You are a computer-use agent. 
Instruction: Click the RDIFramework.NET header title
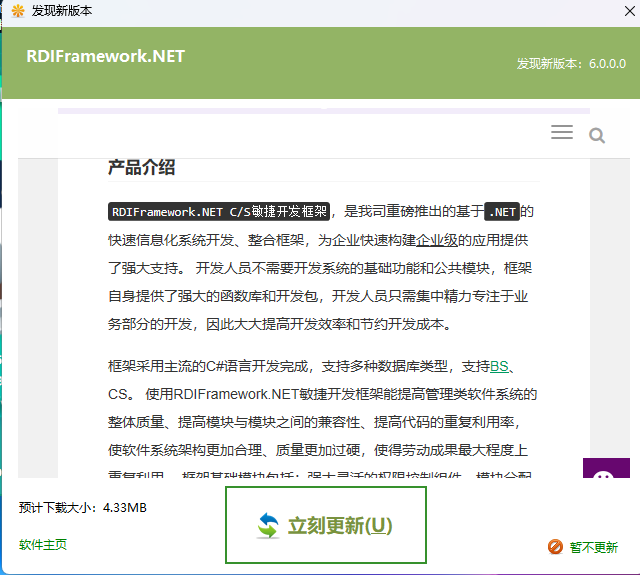106,56
